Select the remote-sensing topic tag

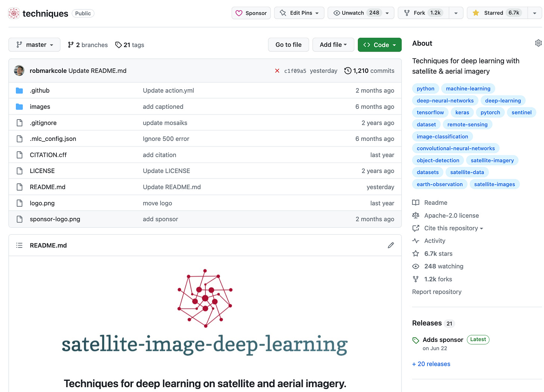[467, 124]
